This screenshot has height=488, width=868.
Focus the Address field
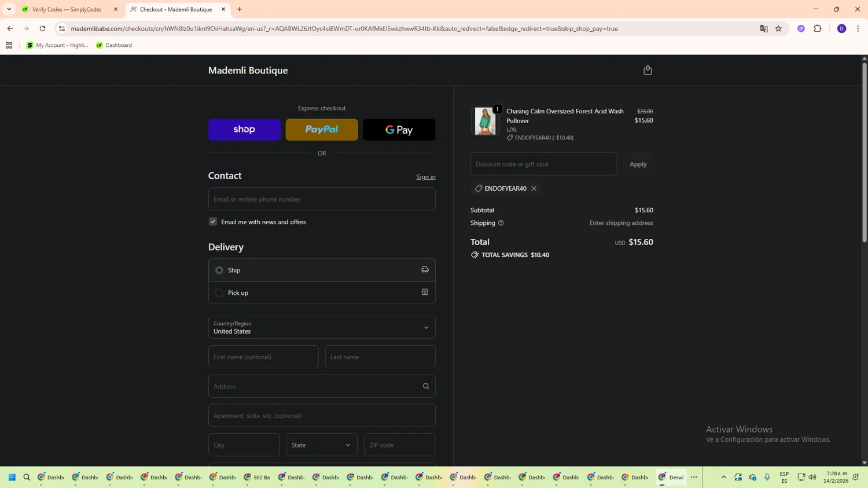click(322, 386)
